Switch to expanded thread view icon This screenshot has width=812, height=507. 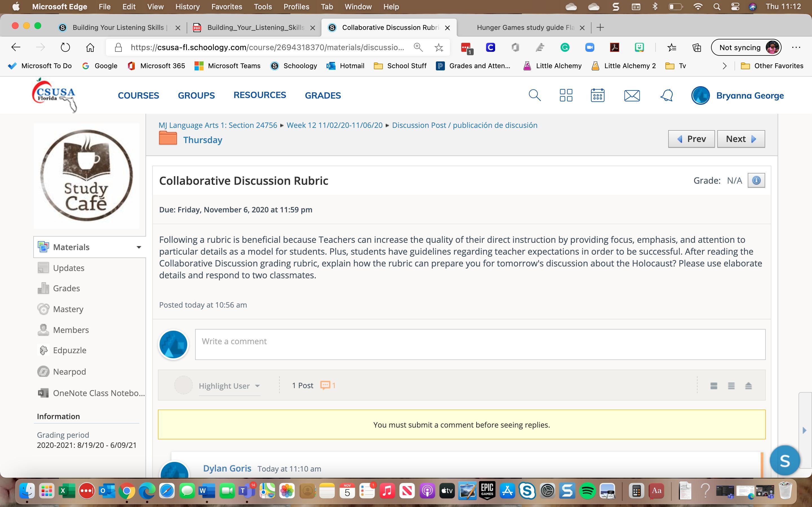(x=714, y=386)
